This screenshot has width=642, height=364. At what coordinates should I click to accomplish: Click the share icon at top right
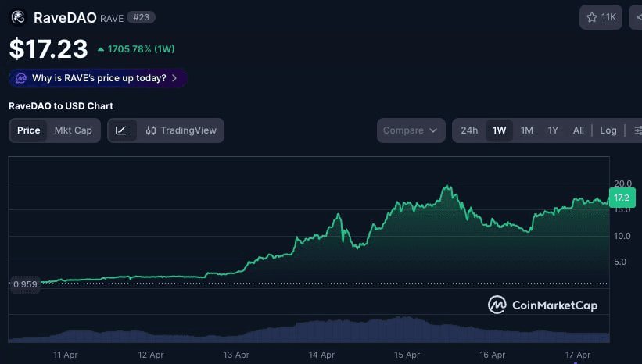tap(637, 16)
